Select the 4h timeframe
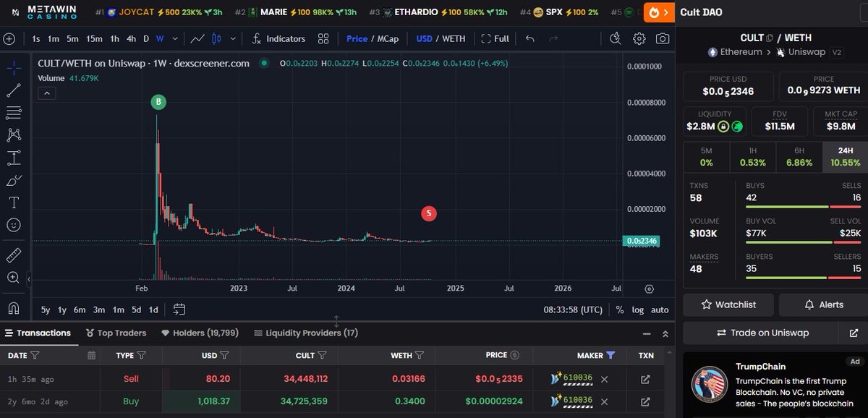The height and width of the screenshot is (418, 868). [131, 38]
